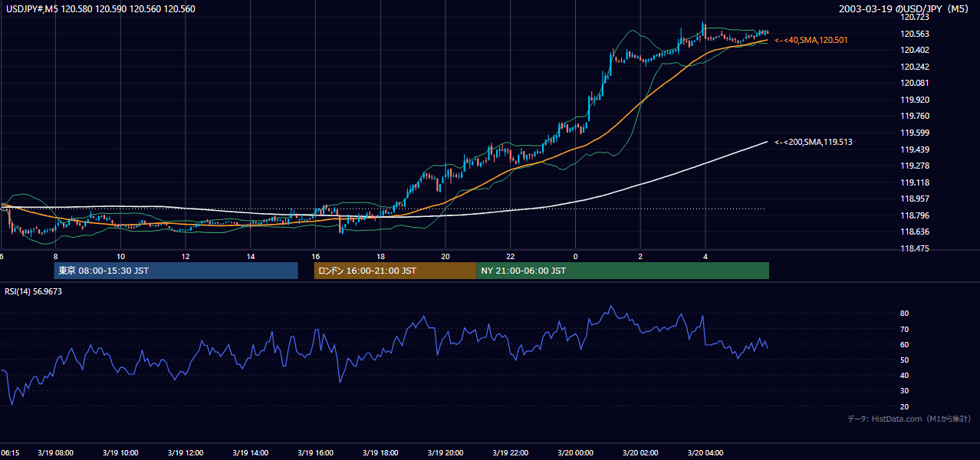The width and height of the screenshot is (980, 460).
Task: Click price axis value 118.957
Action: point(916,199)
